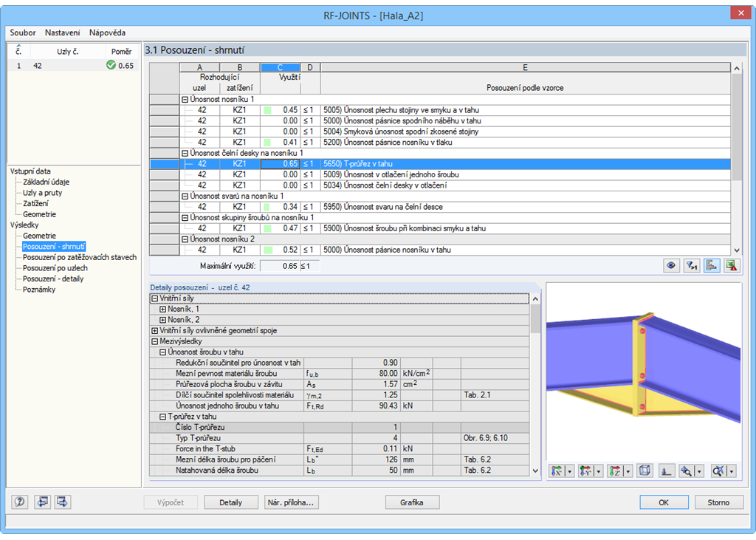The width and height of the screenshot is (756, 540).
Task: Select Geometrie under Výsledky
Action: 40,236
